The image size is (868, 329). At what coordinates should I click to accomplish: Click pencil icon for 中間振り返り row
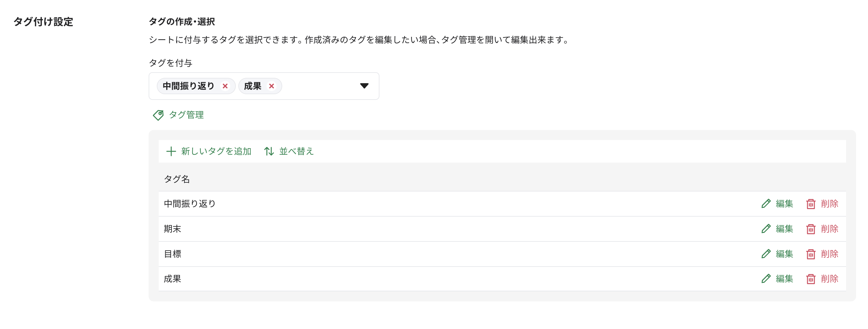[765, 203]
